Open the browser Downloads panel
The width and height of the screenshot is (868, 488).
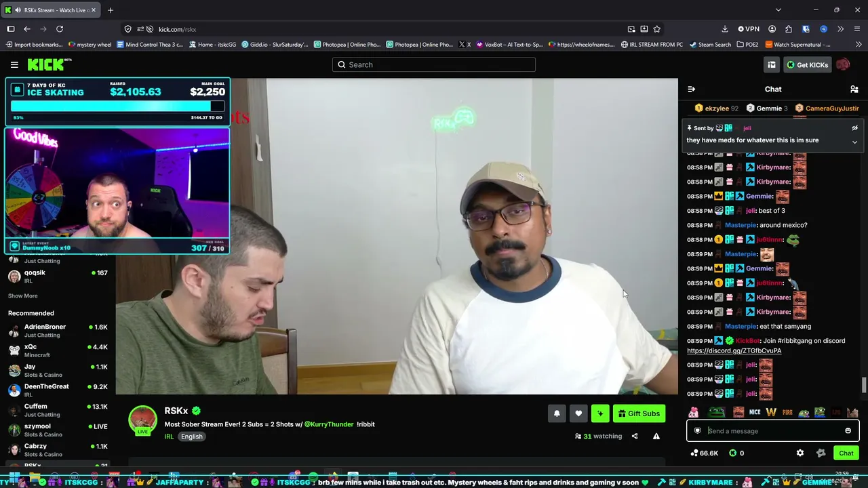[x=725, y=29]
